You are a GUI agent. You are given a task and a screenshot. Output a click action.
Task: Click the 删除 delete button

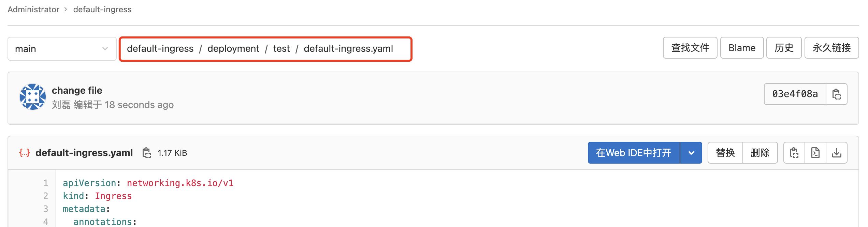[760, 153]
